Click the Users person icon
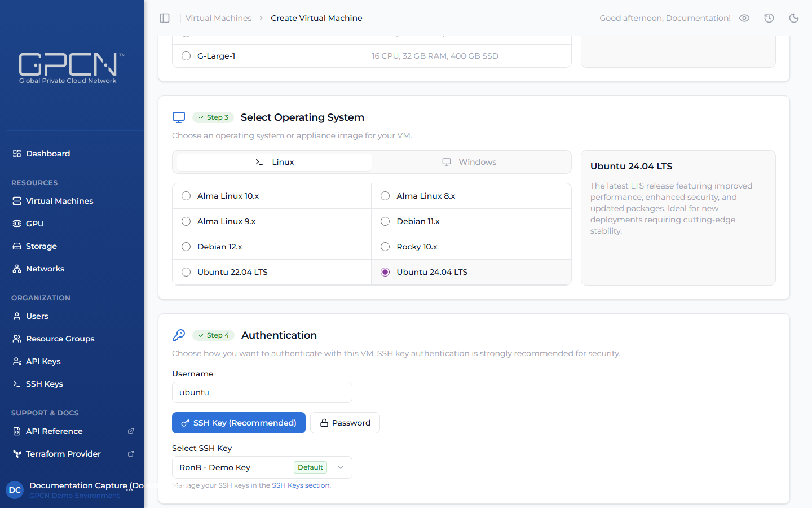Viewport: 812px width, 508px height. 17,316
